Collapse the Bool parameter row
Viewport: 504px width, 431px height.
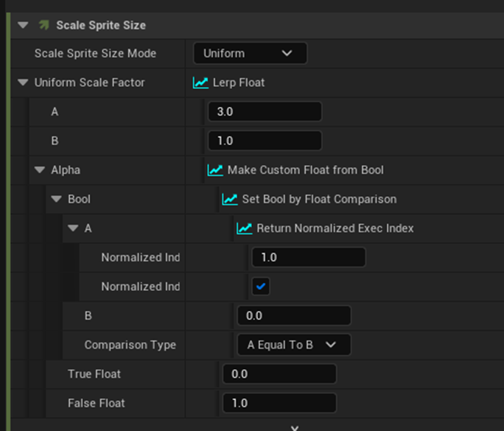click(x=57, y=199)
